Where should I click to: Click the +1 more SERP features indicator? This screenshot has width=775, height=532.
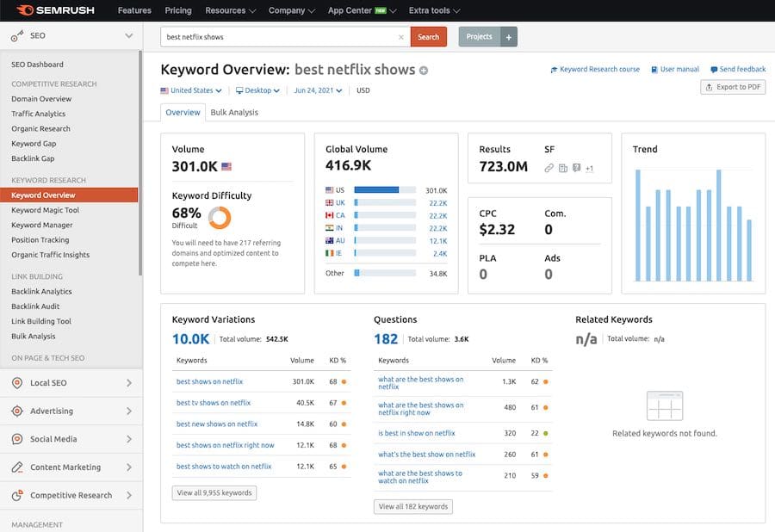[x=589, y=169]
